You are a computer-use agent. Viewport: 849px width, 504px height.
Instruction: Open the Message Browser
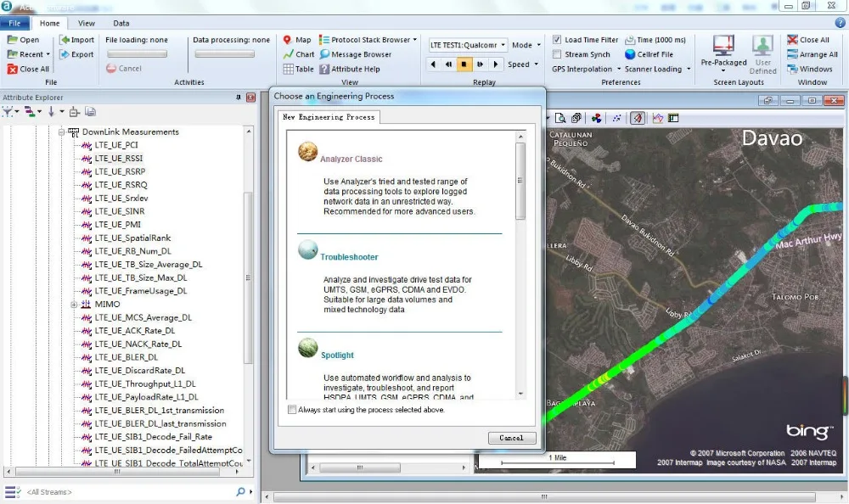[355, 54]
